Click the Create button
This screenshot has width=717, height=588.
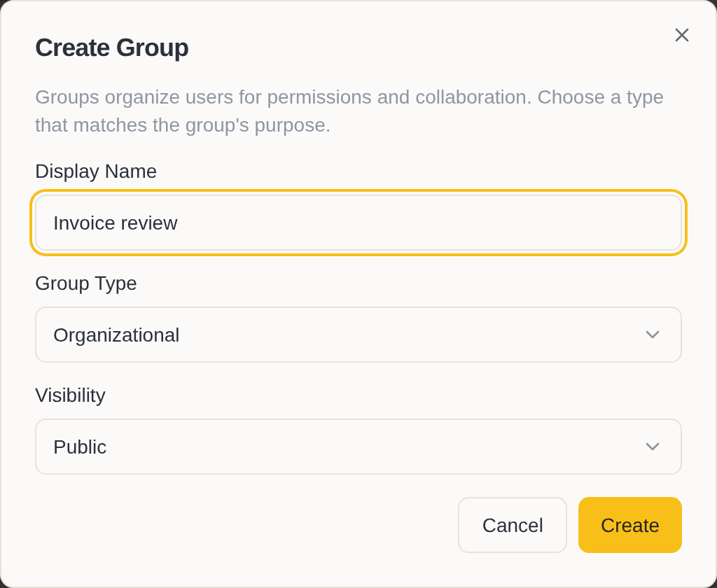[x=629, y=525]
